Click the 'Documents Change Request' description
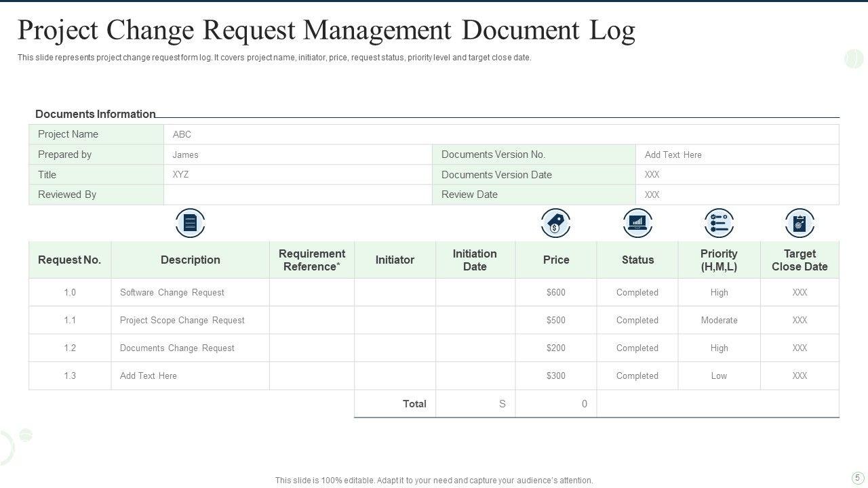 click(x=177, y=348)
